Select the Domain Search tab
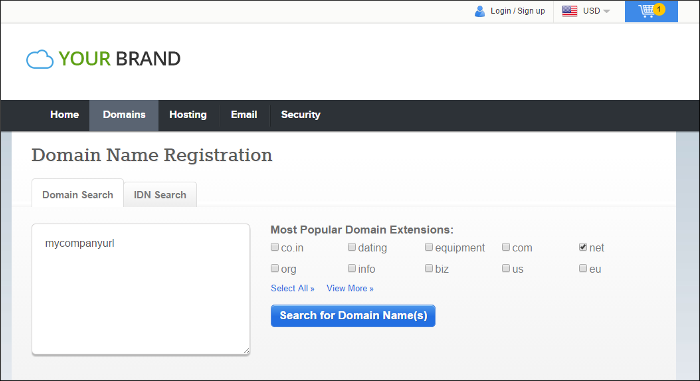 pyautogui.click(x=78, y=194)
